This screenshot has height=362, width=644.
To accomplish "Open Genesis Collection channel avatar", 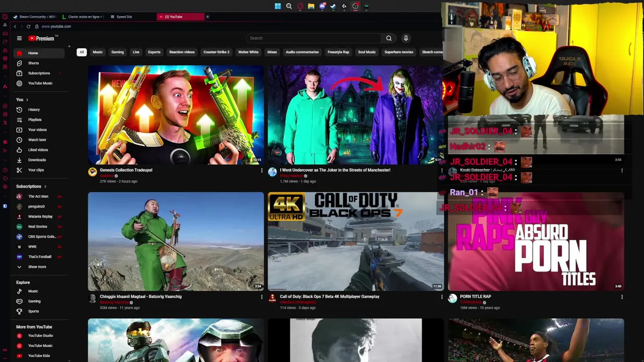I will (92, 172).
